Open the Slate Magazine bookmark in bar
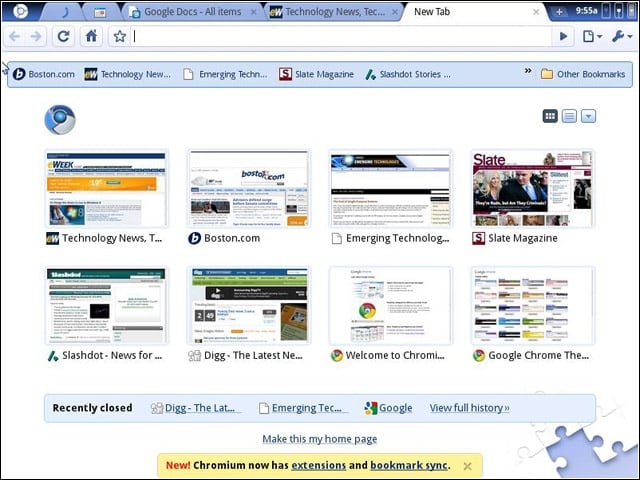The image size is (640, 480). [x=316, y=74]
